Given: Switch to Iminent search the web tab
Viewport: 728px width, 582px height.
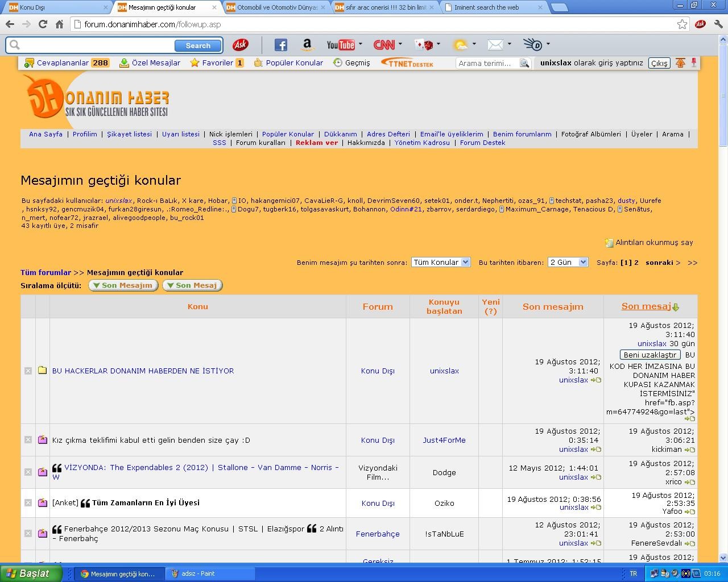Looking at the screenshot, I should (494, 7).
